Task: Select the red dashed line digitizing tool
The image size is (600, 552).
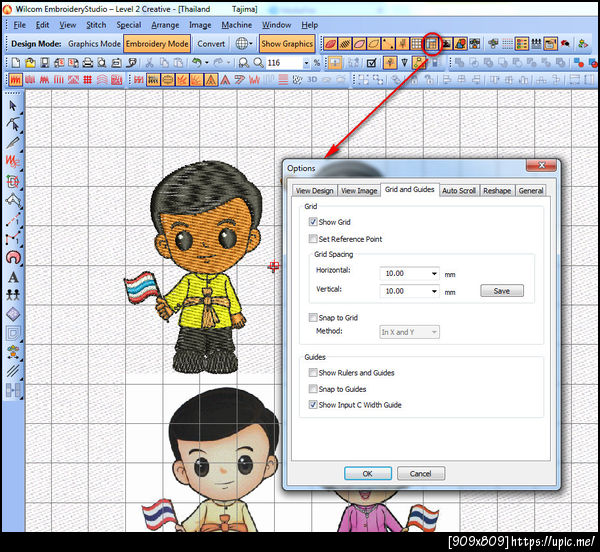Action: tap(13, 220)
